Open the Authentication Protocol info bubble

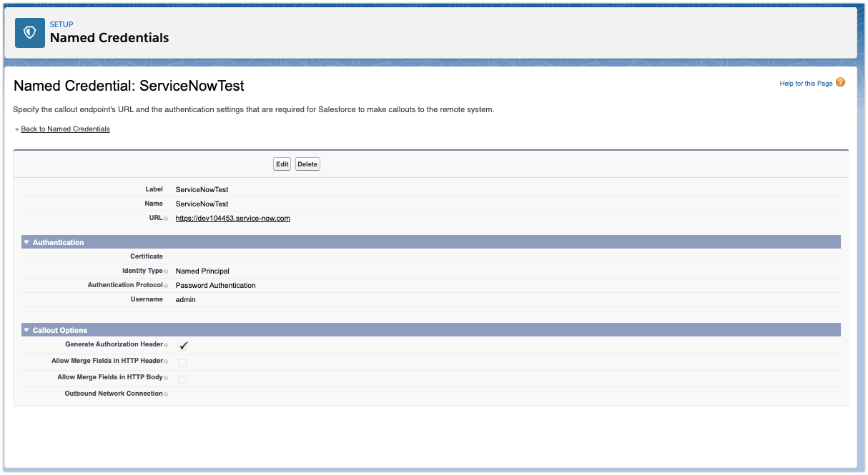167,286
